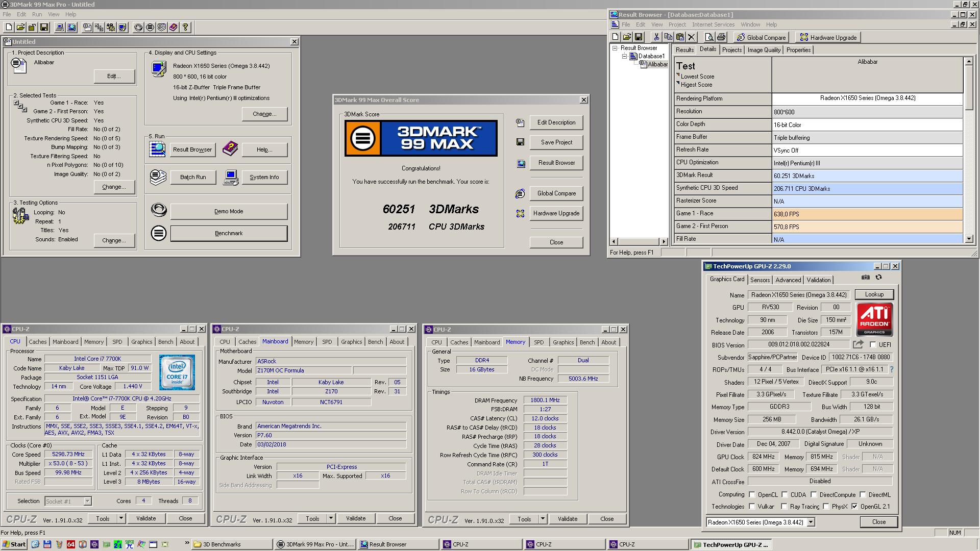Screen dimensions: 980x551
Task: Click the Paste clipboard icon in Result Browser
Action: pyautogui.click(x=680, y=37)
